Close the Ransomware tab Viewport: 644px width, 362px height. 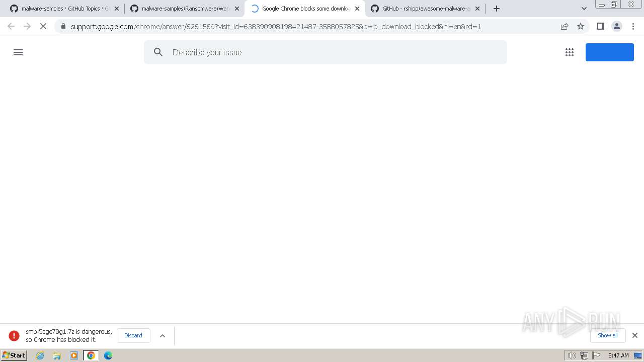(237, 9)
